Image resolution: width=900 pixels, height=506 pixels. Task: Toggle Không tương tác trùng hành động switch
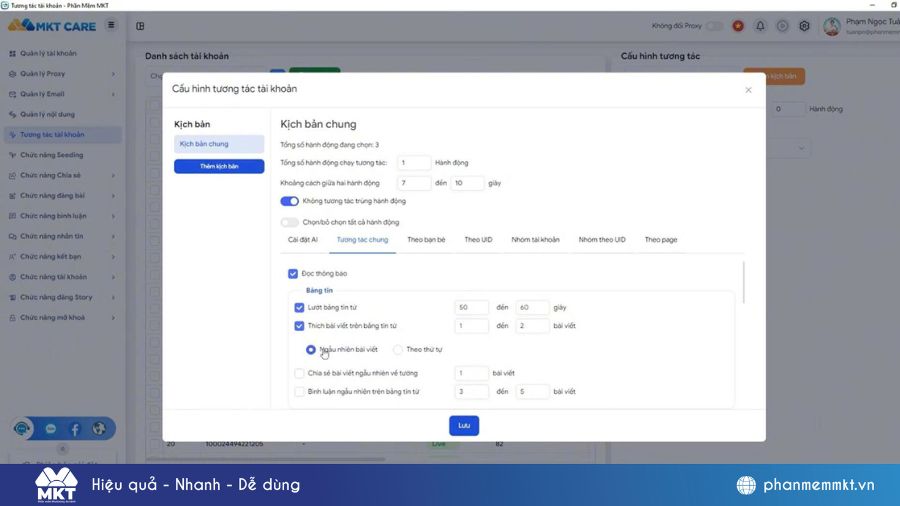coord(290,201)
